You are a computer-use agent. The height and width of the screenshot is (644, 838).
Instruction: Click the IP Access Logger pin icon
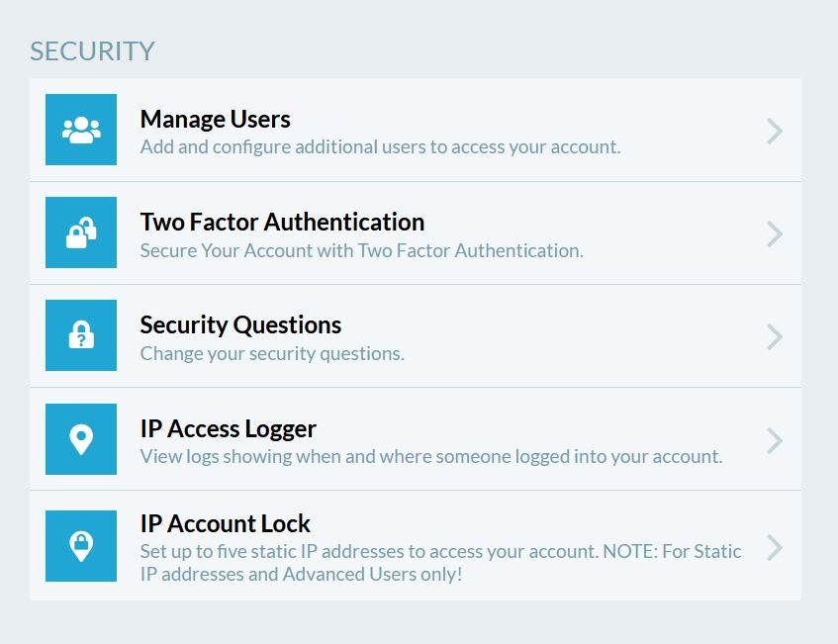point(81,439)
